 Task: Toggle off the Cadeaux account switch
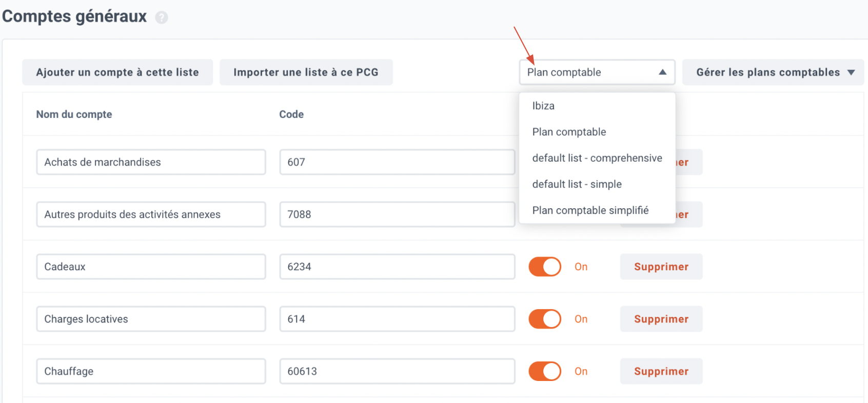coord(545,267)
